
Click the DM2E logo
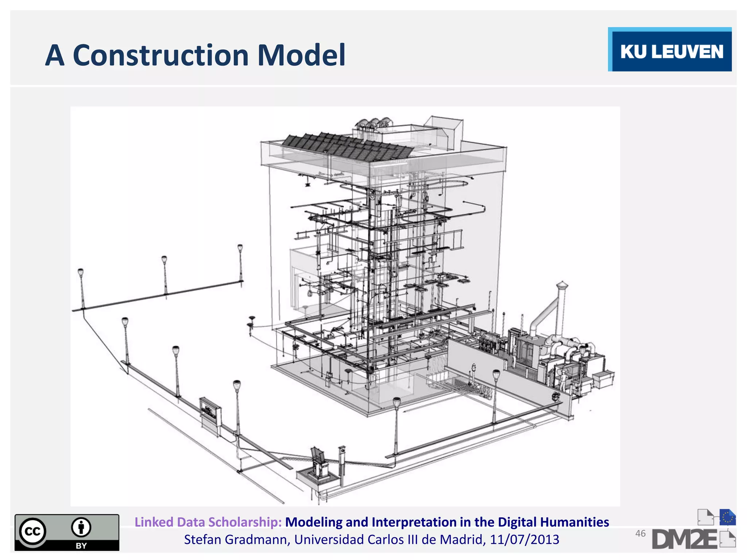point(684,540)
